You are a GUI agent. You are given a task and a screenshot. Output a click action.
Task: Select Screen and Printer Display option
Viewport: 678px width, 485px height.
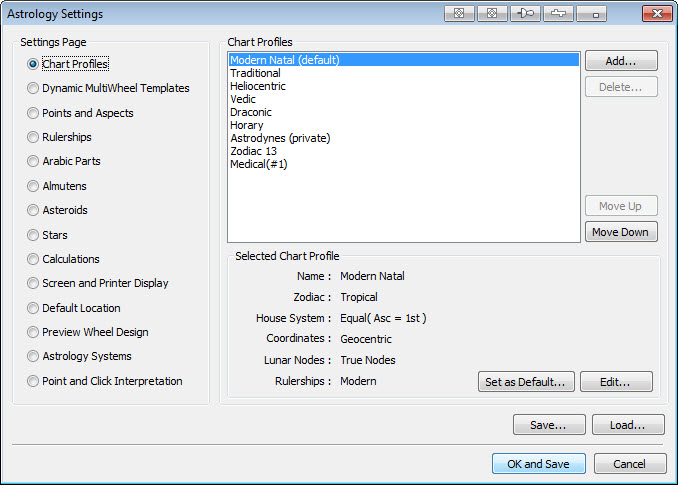pyautogui.click(x=34, y=283)
